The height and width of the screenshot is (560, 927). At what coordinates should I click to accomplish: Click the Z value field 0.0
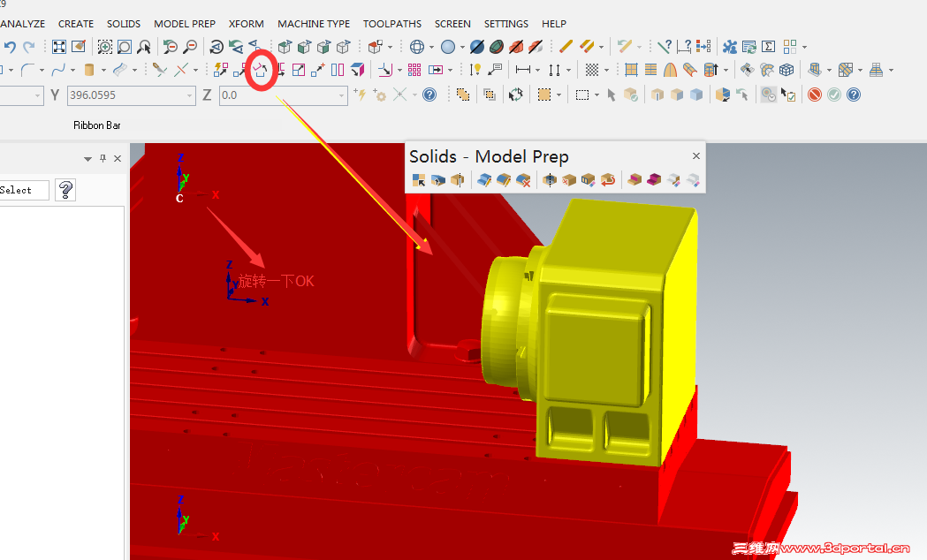click(283, 95)
